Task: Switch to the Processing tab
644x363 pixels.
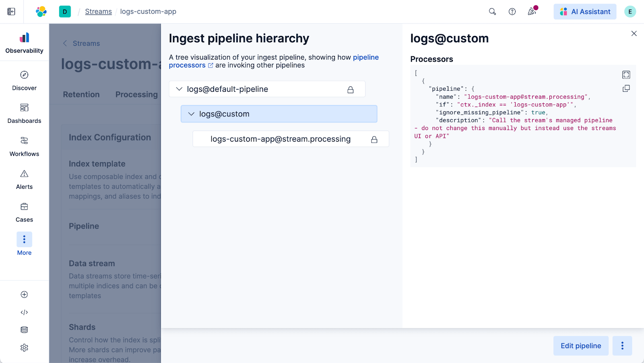Action: [136, 95]
